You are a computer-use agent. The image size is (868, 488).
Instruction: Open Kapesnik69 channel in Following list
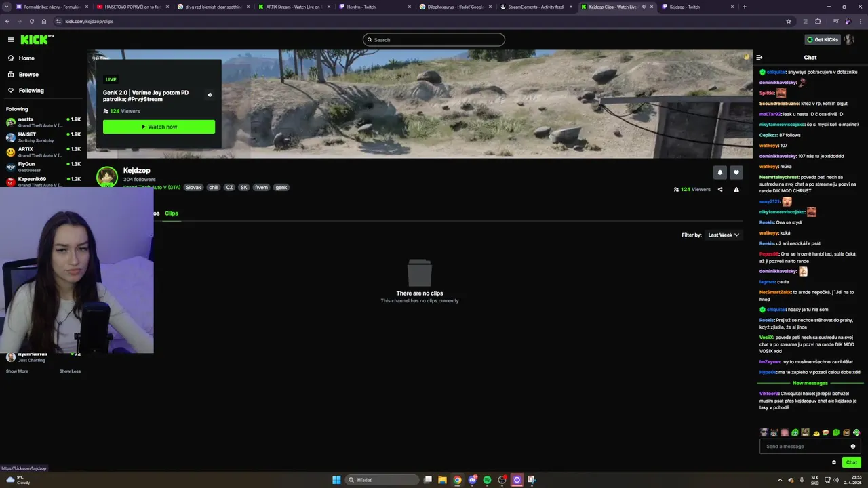pos(43,181)
